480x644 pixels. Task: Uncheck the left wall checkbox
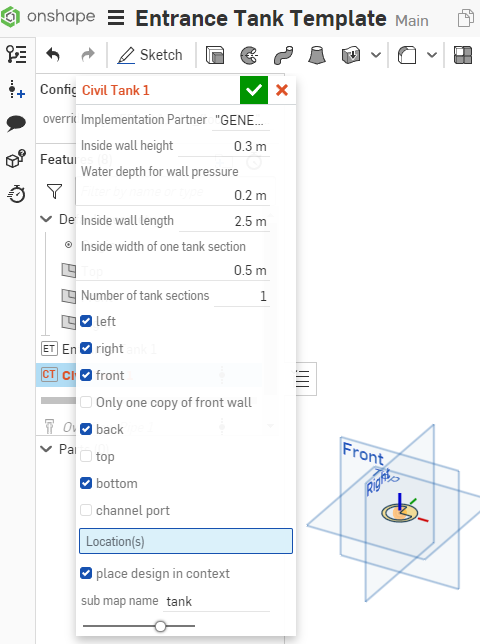pyautogui.click(x=86, y=321)
